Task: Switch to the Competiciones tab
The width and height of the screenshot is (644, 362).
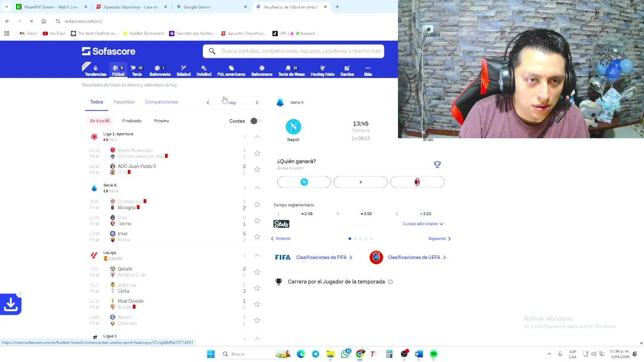Action: point(162,102)
